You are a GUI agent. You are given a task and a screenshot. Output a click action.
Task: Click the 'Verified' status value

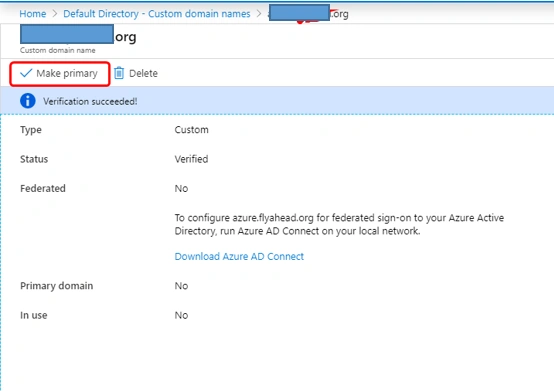coord(191,159)
